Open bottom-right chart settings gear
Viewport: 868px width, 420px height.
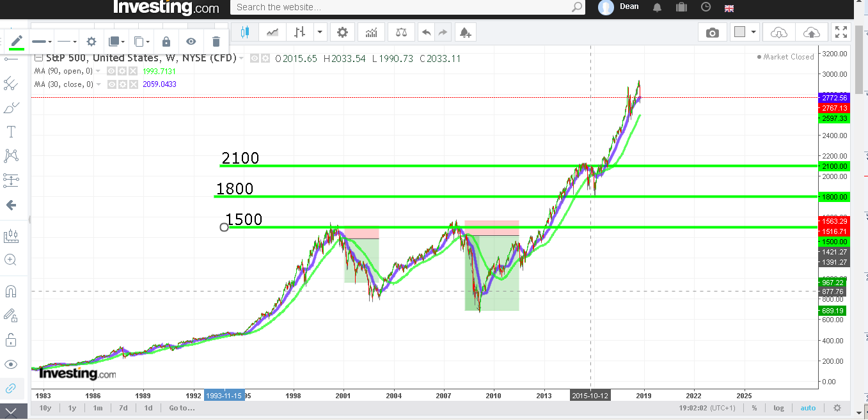(x=837, y=408)
